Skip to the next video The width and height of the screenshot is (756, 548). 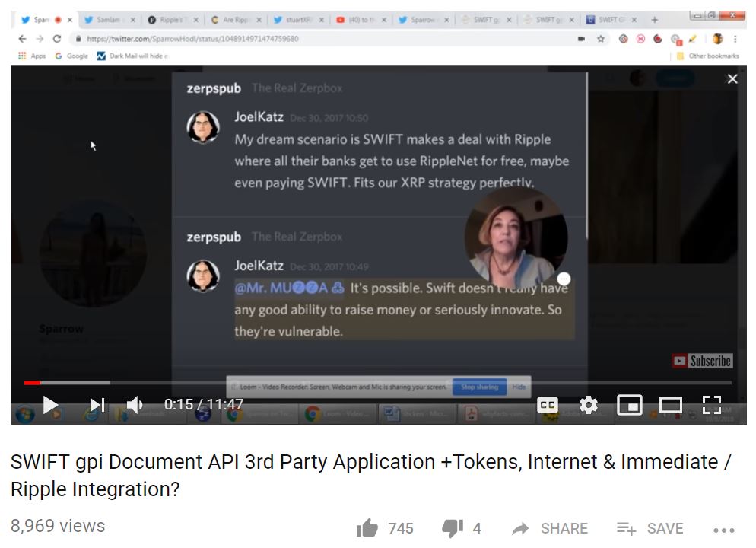[97, 405]
